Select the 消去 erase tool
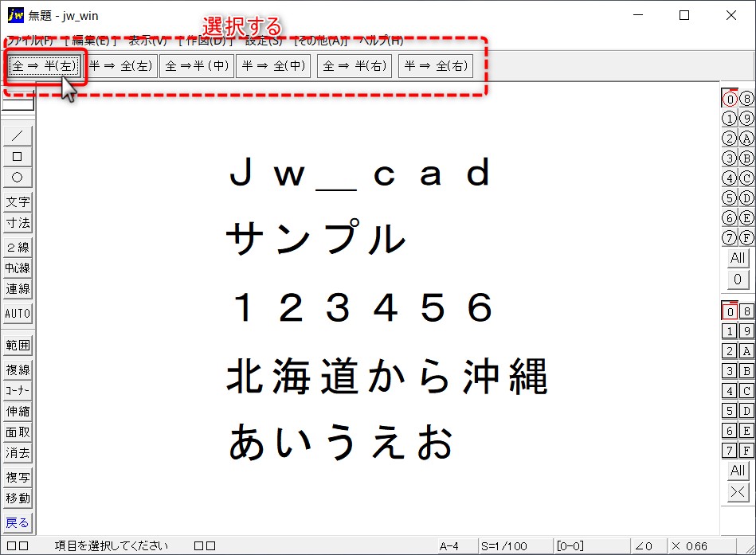The image size is (756, 555). pos(18,453)
